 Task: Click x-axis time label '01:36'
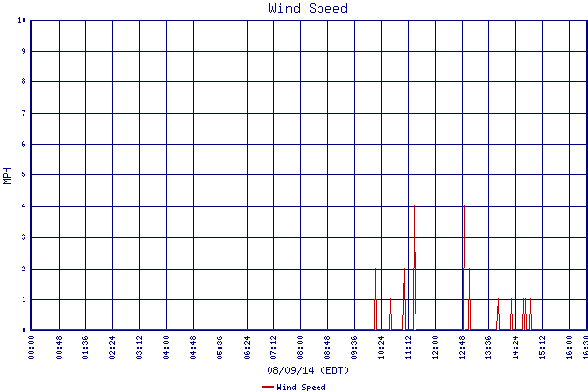(x=85, y=347)
